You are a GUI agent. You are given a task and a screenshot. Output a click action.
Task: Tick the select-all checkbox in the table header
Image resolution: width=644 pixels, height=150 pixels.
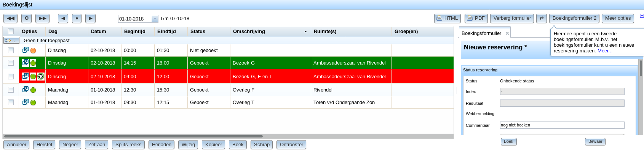(x=11, y=32)
